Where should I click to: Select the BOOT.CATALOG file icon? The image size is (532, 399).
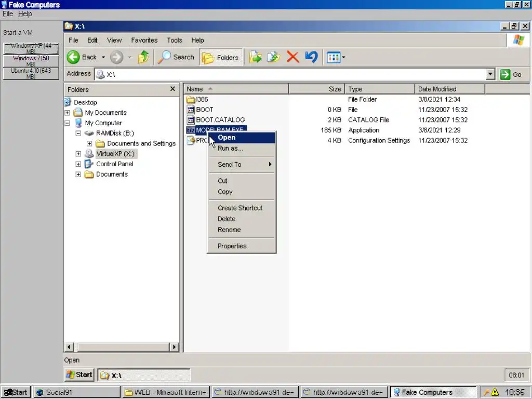coord(191,120)
